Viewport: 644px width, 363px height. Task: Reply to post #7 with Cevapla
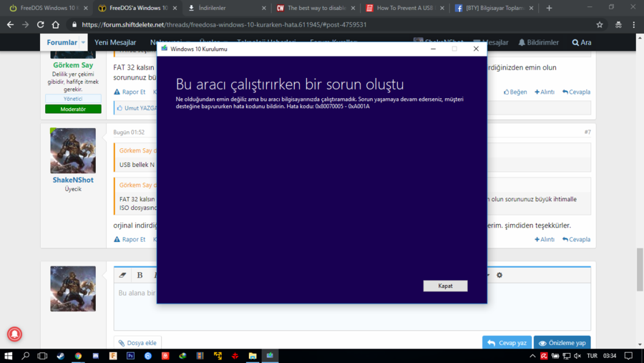pos(576,239)
